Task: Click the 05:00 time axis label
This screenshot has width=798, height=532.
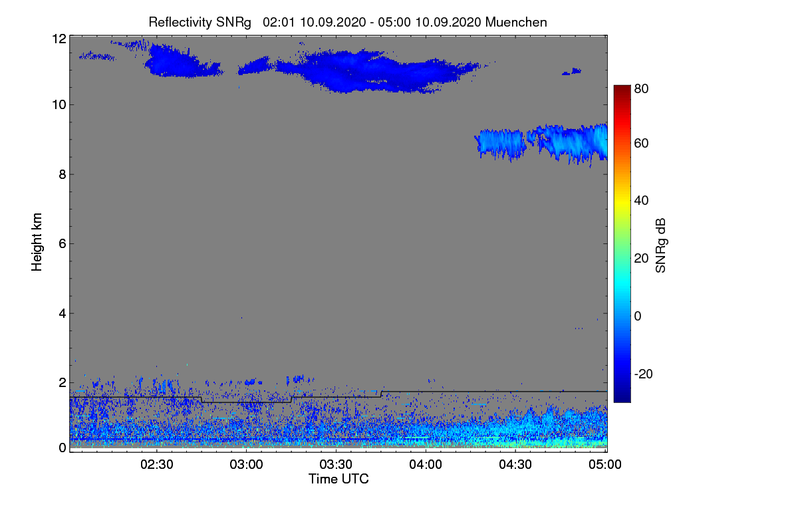Action: pyautogui.click(x=606, y=465)
